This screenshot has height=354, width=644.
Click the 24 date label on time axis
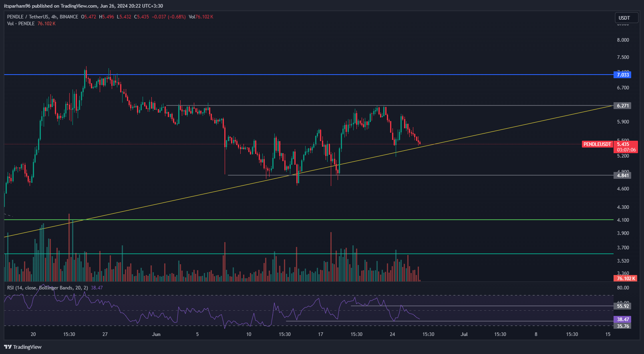pyautogui.click(x=392, y=334)
